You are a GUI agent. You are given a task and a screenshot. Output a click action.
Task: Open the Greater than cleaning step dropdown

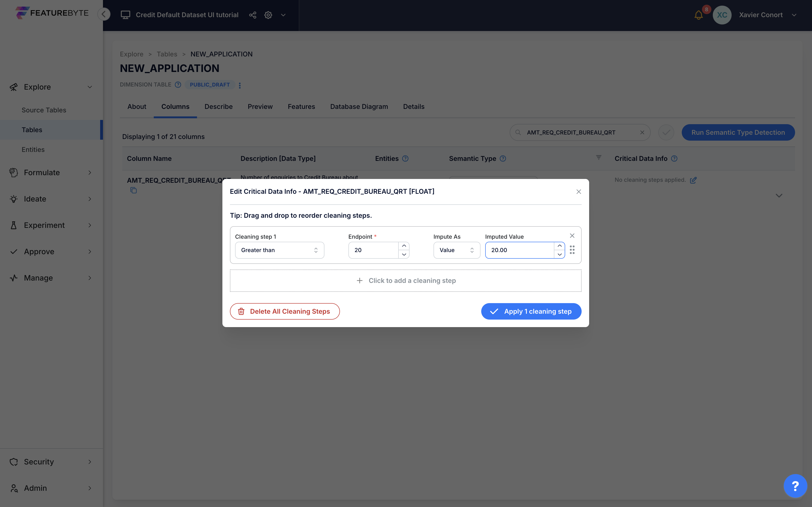click(280, 250)
